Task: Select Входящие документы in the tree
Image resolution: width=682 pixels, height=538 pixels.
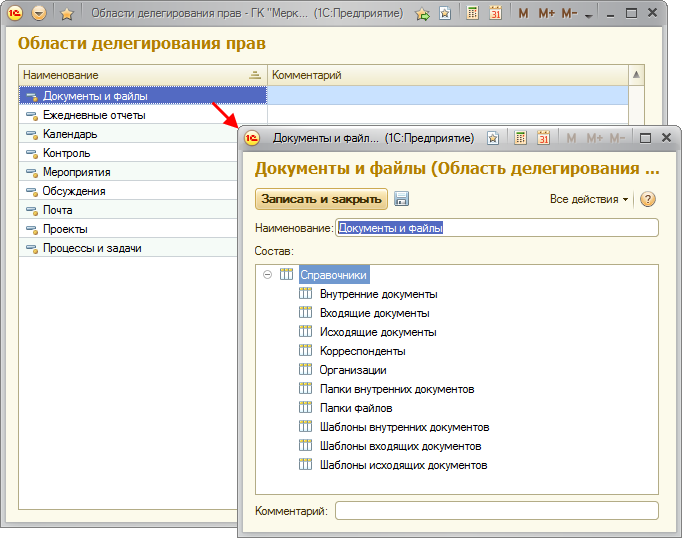Action: click(x=360, y=313)
